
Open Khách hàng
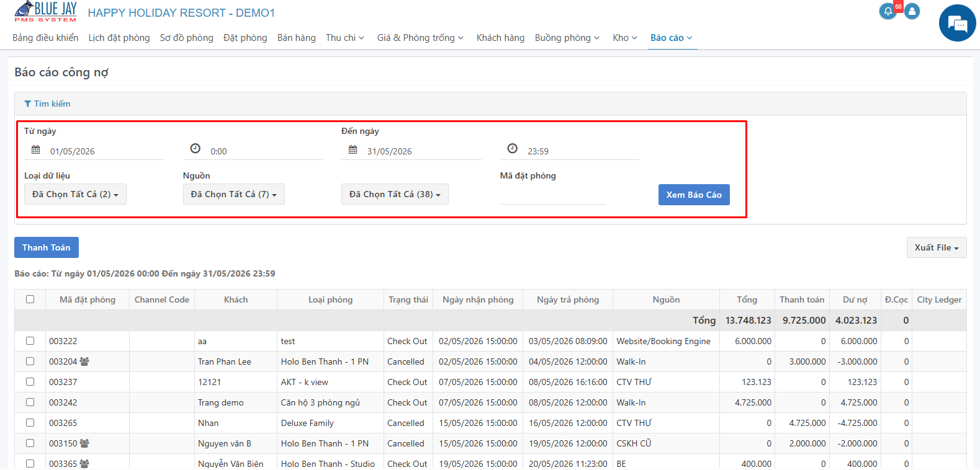(x=500, y=38)
